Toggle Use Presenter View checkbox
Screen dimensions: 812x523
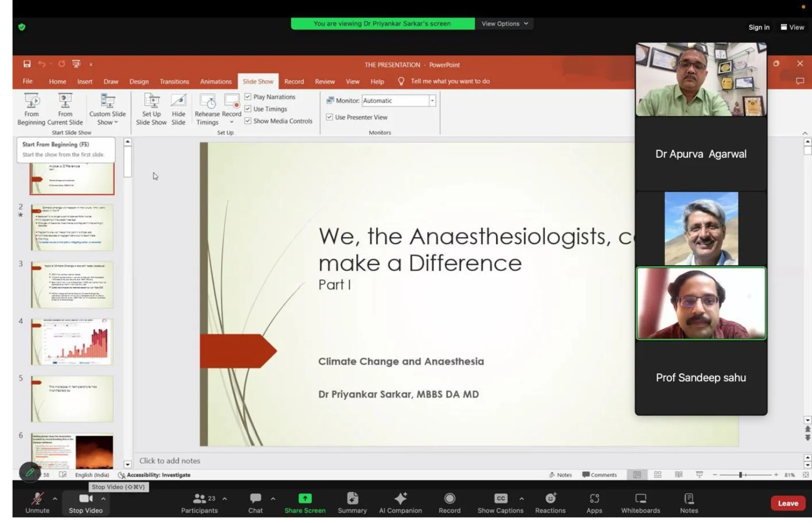coord(329,117)
